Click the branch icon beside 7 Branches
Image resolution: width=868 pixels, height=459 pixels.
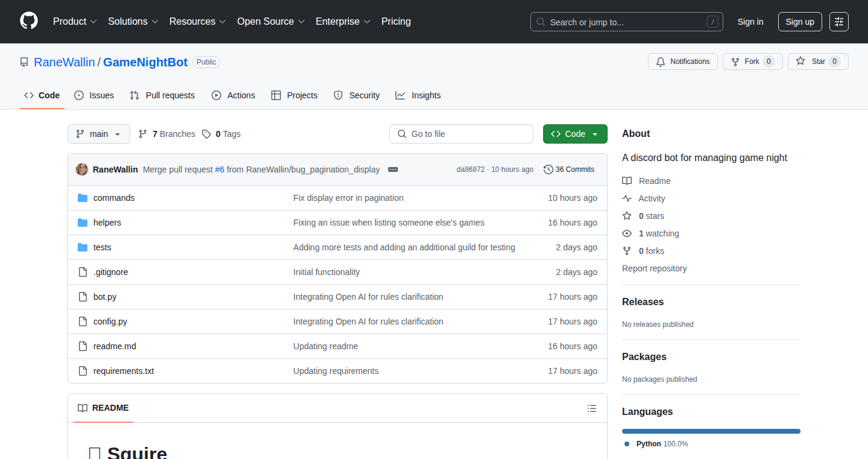coord(143,134)
